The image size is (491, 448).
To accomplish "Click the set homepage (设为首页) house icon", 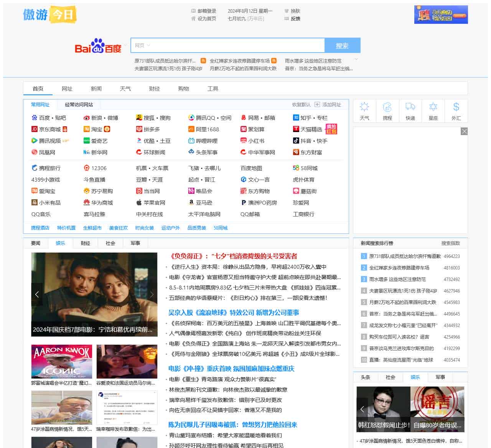I will 193,18.
